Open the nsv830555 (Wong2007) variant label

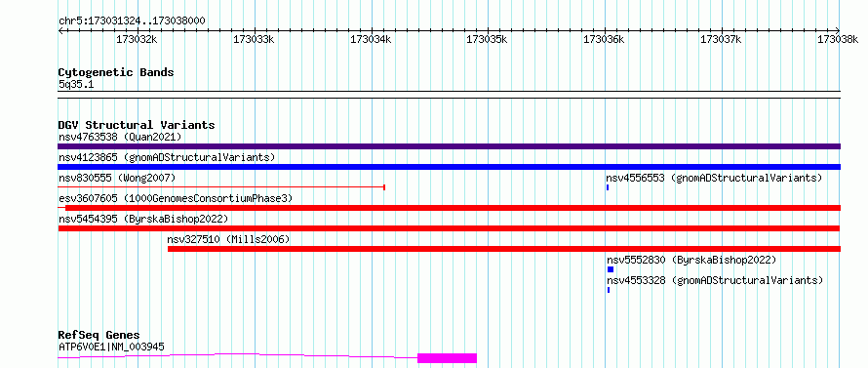point(117,178)
